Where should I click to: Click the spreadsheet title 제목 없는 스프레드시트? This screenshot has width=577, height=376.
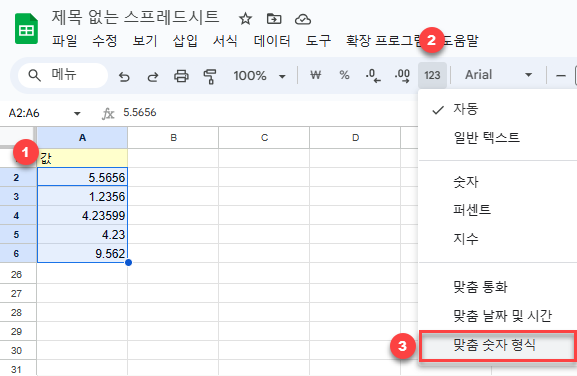(135, 17)
